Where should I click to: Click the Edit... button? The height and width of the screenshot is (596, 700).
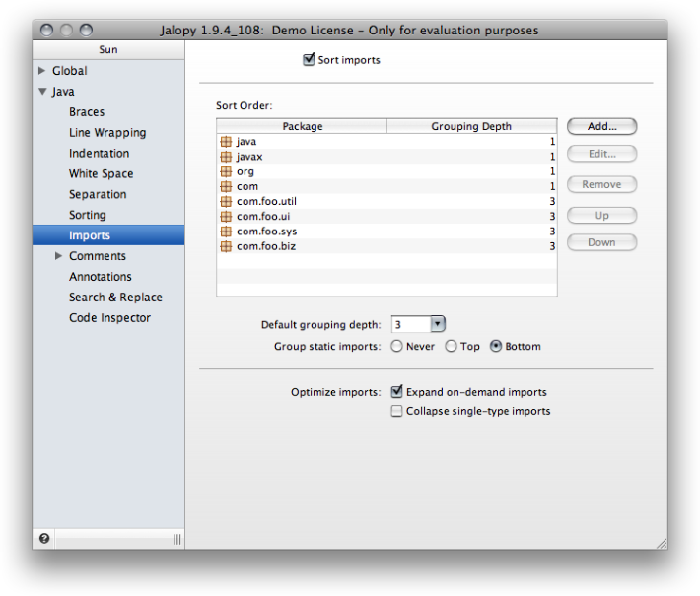[601, 154]
